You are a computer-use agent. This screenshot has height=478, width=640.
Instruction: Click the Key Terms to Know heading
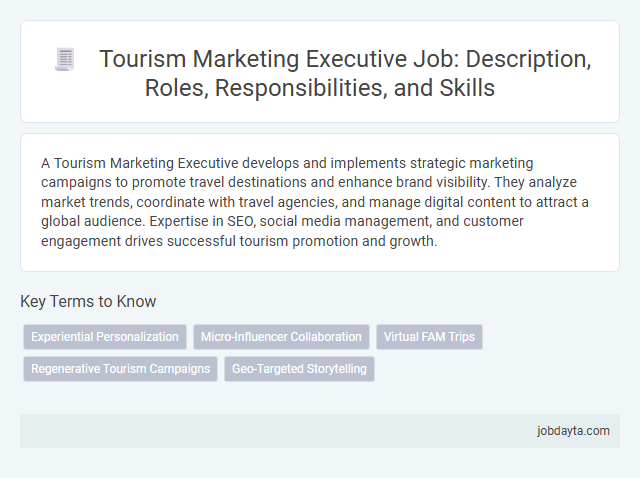[88, 301]
